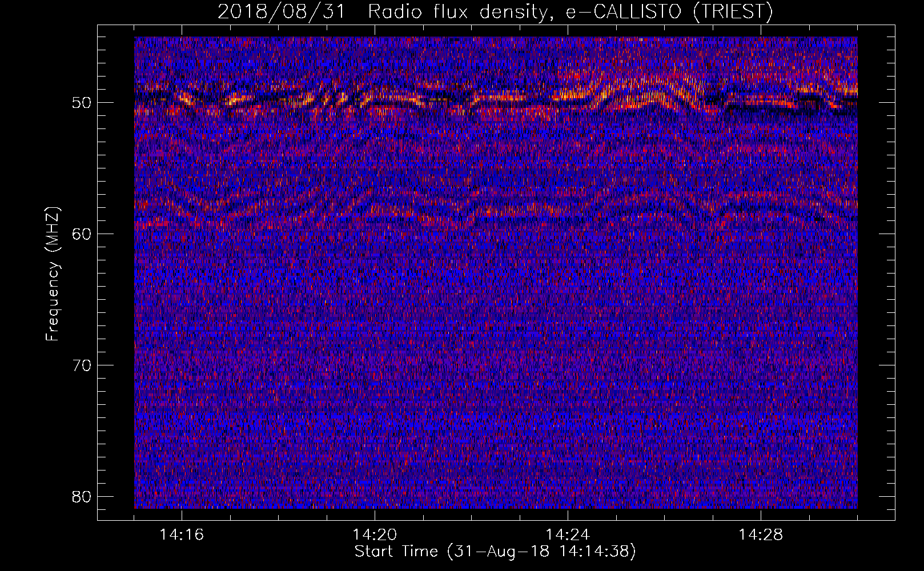Click the 60 frequency tick label

(82, 234)
